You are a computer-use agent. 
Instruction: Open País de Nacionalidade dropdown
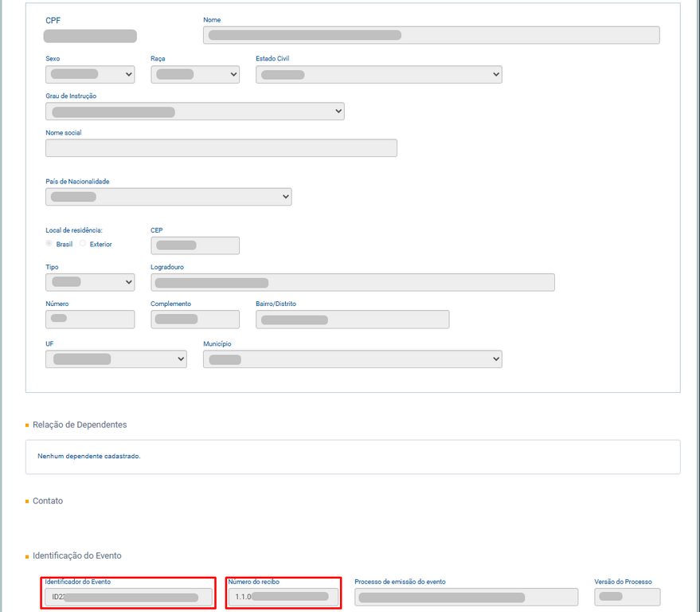click(x=168, y=197)
